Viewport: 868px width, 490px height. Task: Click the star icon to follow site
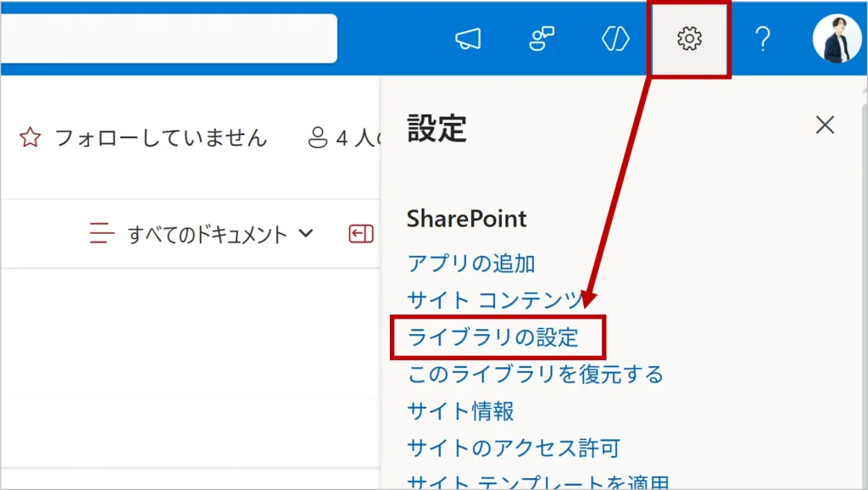coord(30,137)
